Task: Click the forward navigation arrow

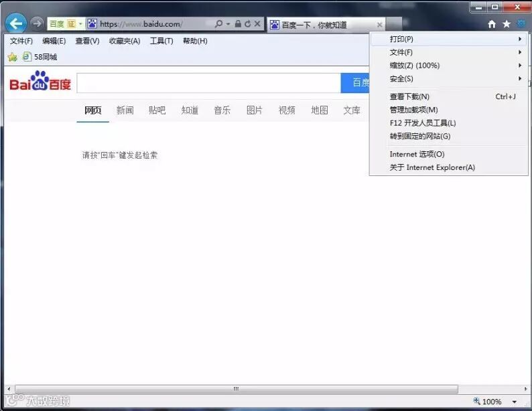Action: pyautogui.click(x=37, y=23)
